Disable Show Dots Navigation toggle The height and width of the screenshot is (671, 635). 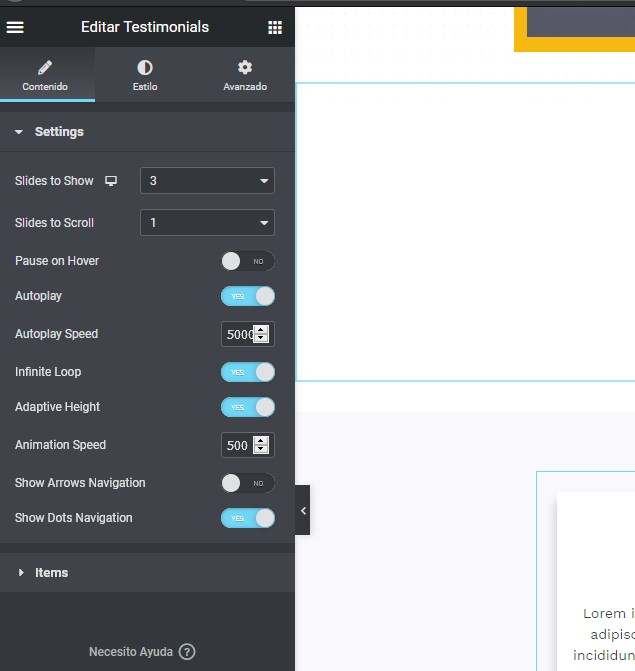pyautogui.click(x=248, y=518)
